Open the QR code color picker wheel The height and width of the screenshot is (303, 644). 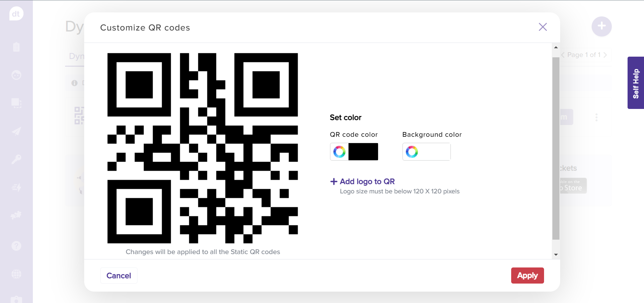339,152
